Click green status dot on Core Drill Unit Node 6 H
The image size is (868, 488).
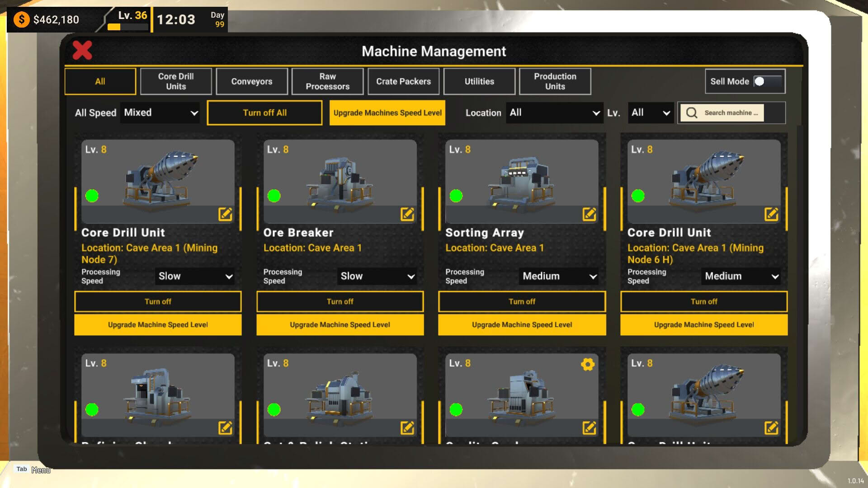pos(638,196)
